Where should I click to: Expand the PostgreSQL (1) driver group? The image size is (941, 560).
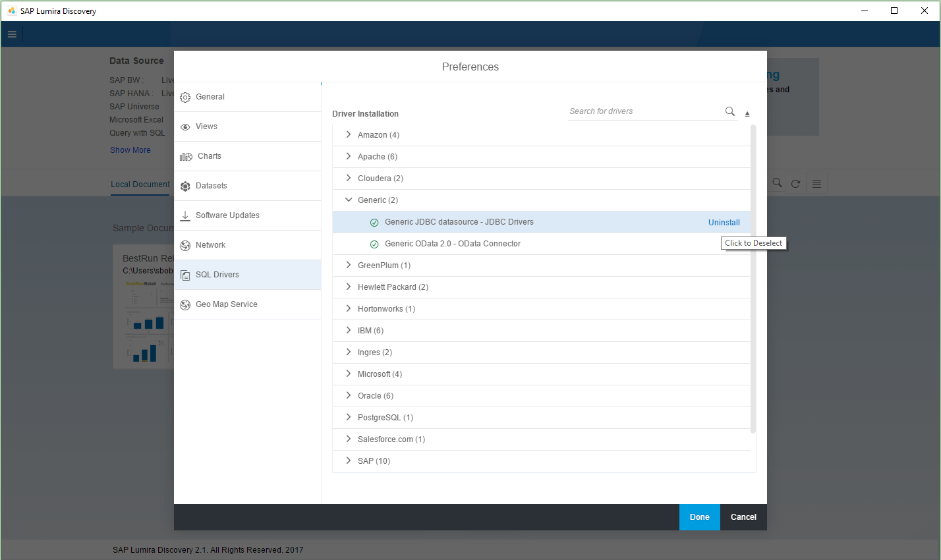click(349, 417)
